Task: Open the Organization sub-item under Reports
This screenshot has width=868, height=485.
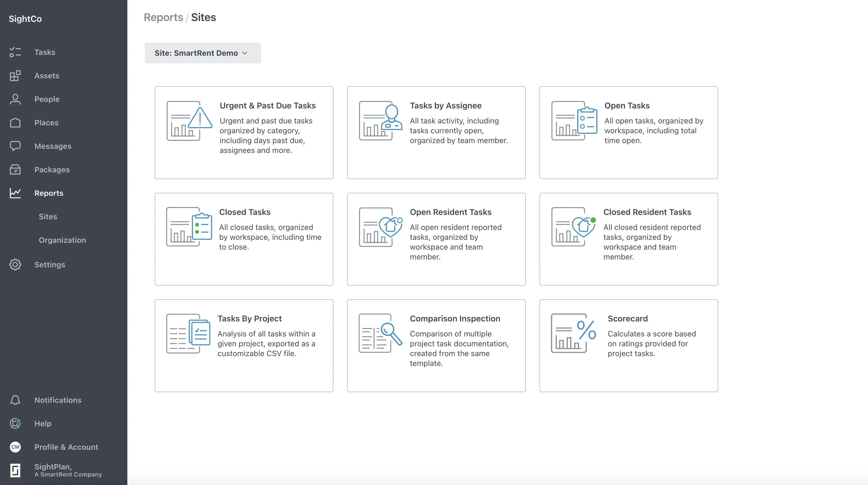Action: coord(62,240)
